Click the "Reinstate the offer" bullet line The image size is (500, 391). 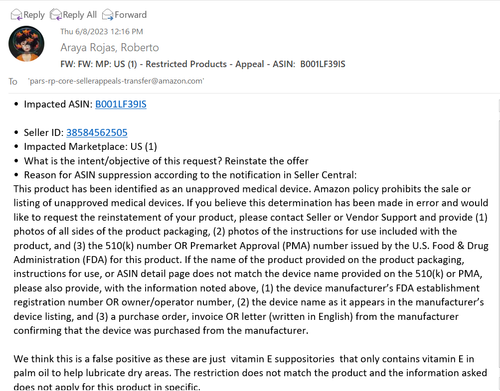[166, 161]
